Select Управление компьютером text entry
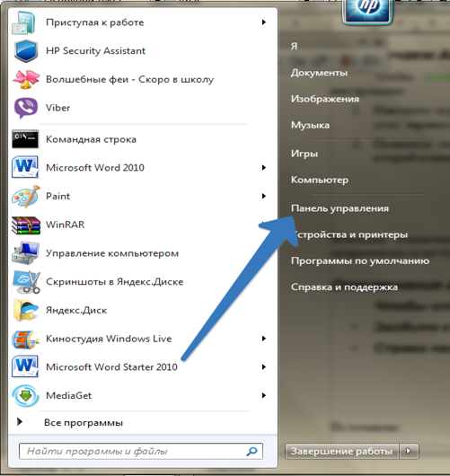This screenshot has height=476, width=450. (x=112, y=253)
